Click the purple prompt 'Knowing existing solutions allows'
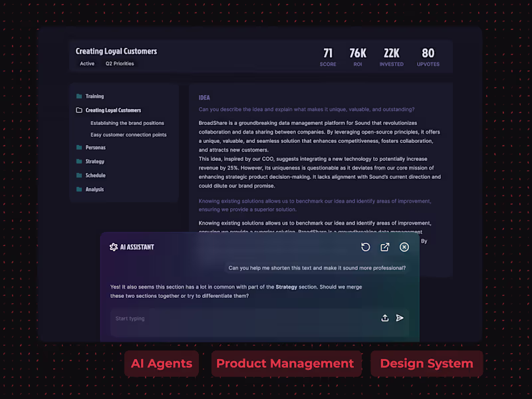Viewport: 532px width, 399px height. point(315,205)
